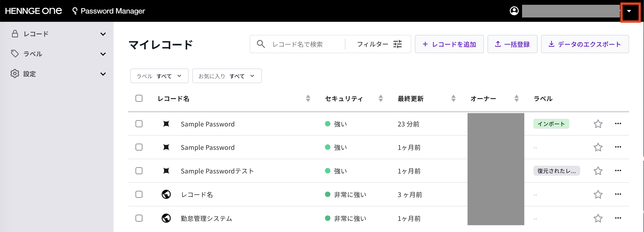Toggle the select-all records checkbox
This screenshot has width=644, height=232.
[x=139, y=98]
